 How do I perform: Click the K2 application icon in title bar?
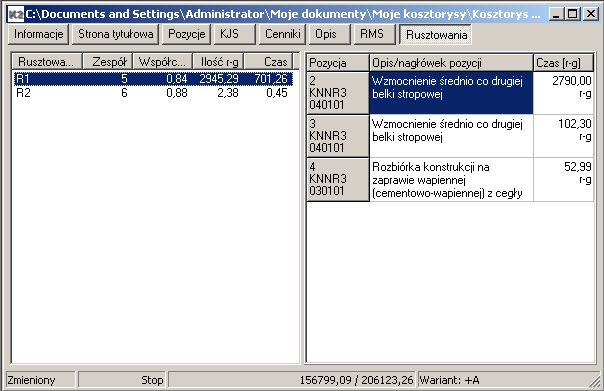[16, 14]
